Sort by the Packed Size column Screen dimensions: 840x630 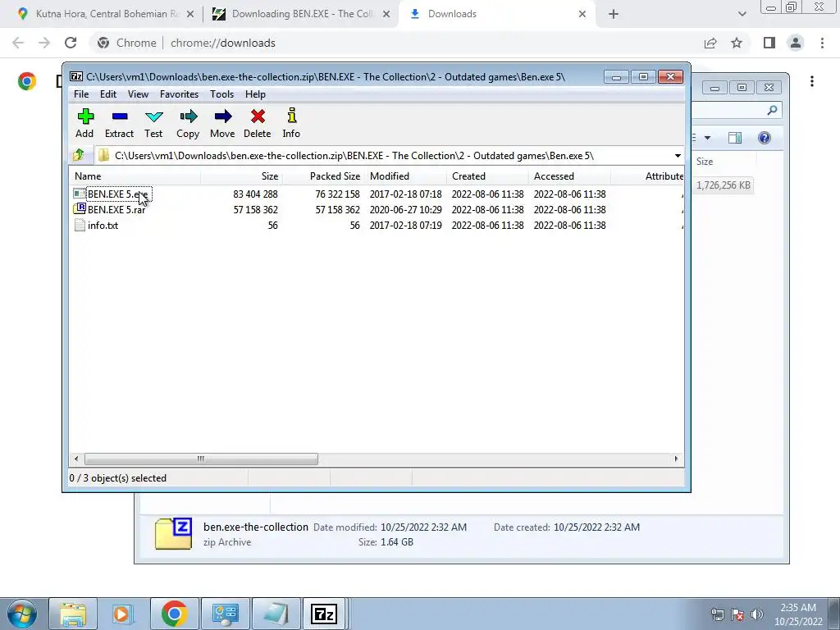(x=323, y=176)
